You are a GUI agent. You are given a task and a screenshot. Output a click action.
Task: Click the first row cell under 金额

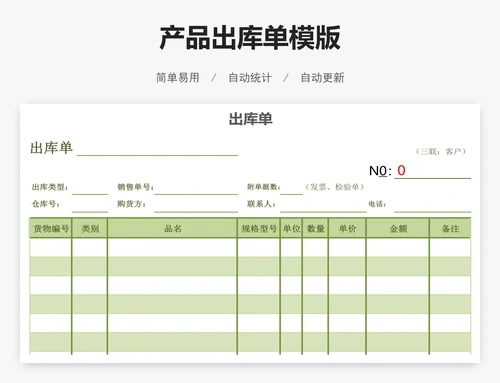(398, 247)
